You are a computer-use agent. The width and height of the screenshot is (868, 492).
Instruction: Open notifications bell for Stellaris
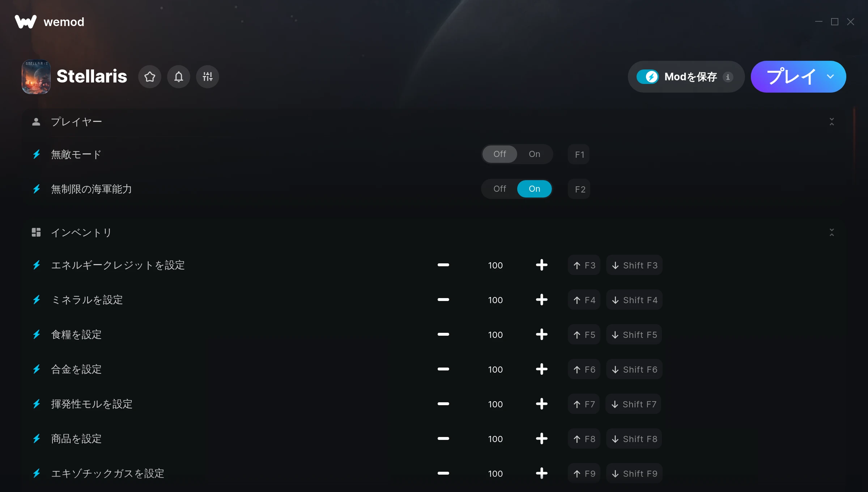pyautogui.click(x=179, y=77)
